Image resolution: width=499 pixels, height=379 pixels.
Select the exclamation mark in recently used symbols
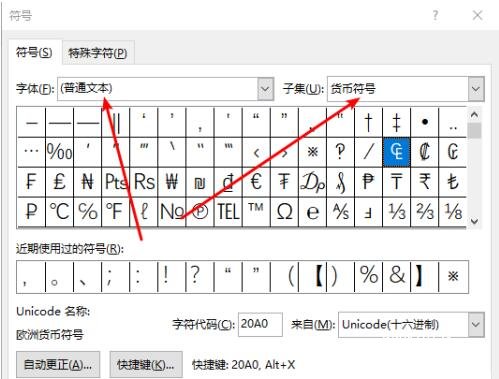click(x=172, y=276)
